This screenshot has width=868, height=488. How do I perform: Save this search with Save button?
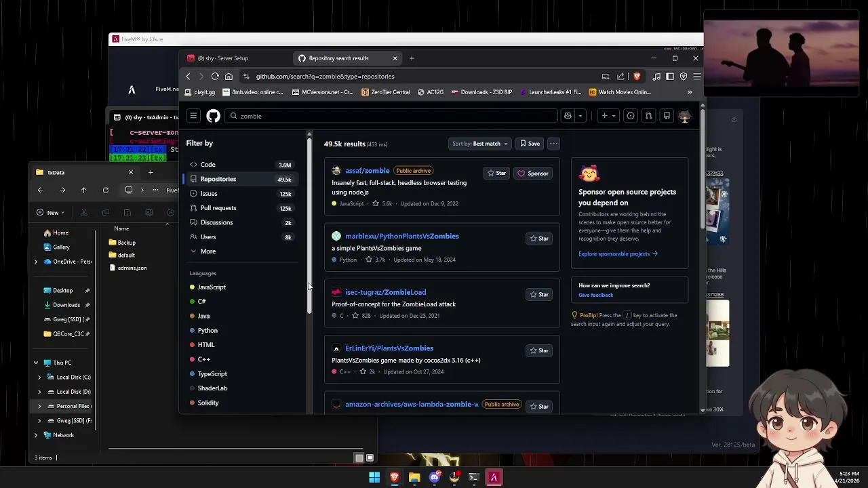[529, 144]
